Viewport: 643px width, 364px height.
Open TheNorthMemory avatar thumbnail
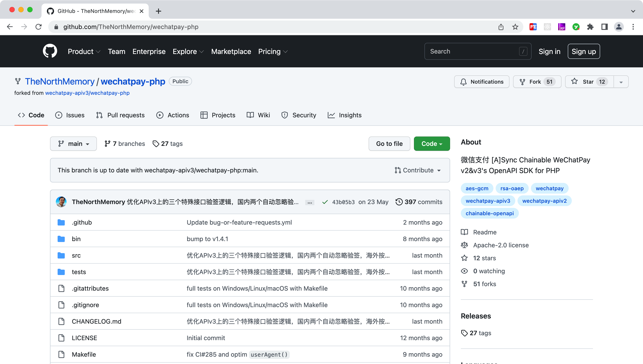point(61,202)
